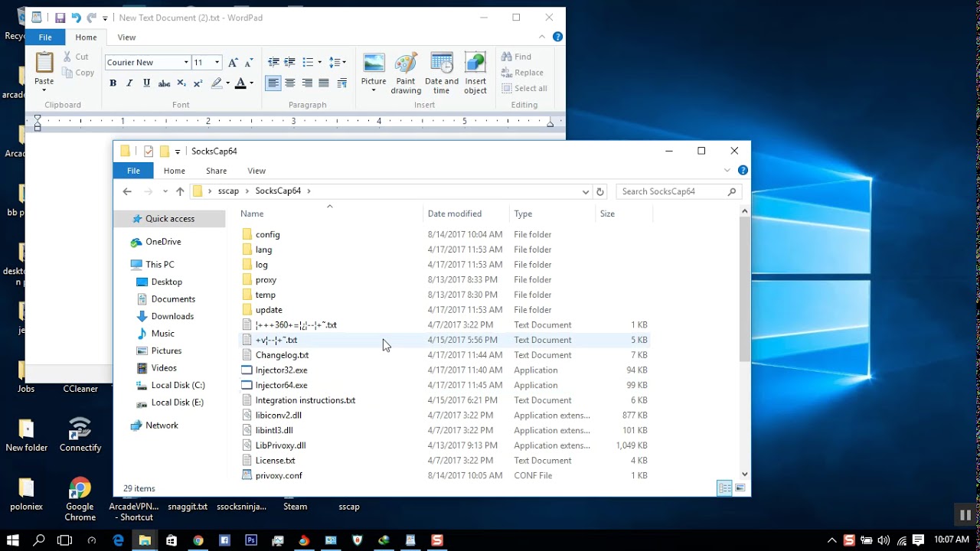Open WordPad's Customize Quick Access Toolbar dropdown

point(105,18)
